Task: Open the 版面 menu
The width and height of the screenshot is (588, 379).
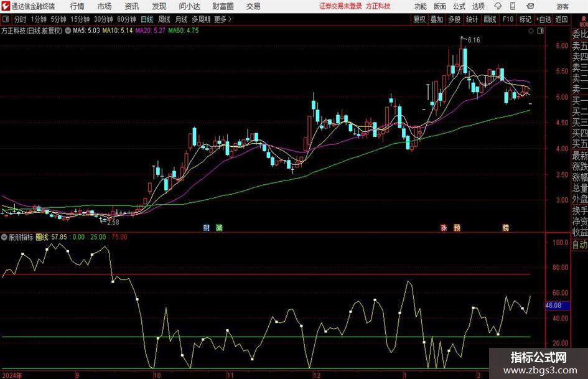Action: tap(440, 6)
